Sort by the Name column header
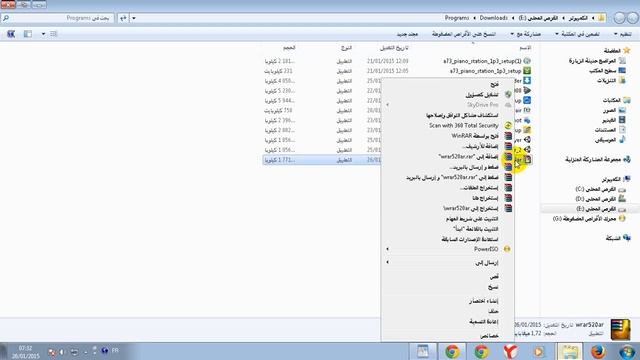This screenshot has width=640, height=360. (x=525, y=48)
